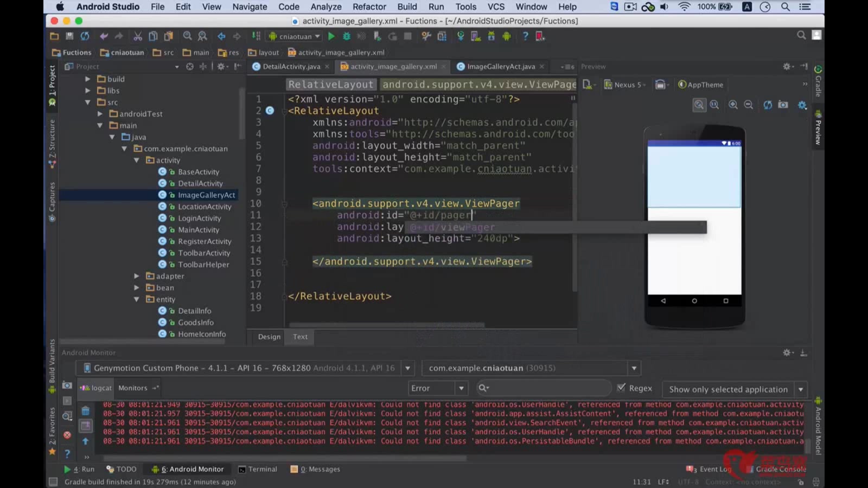Refresh the layout preview
Viewport: 868px width, 488px height.
coord(767,105)
